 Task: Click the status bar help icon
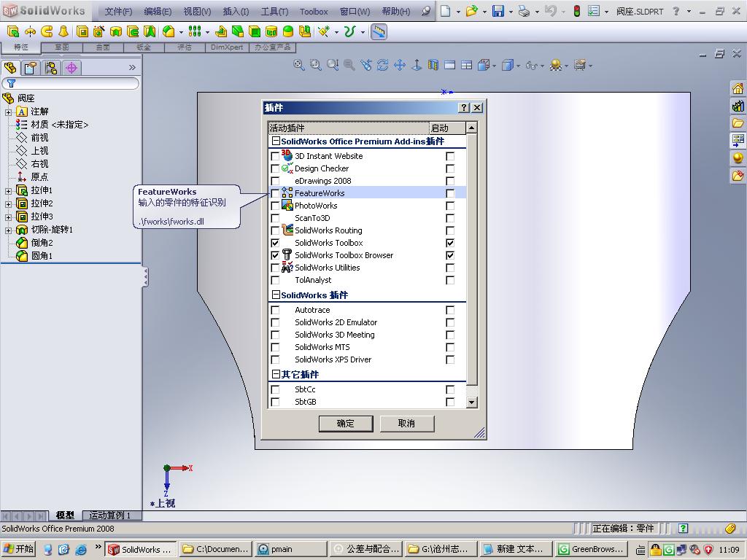click(683, 528)
